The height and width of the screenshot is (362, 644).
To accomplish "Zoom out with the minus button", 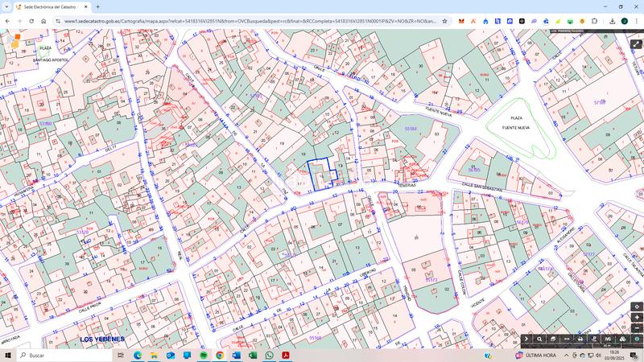I will click(637, 327).
